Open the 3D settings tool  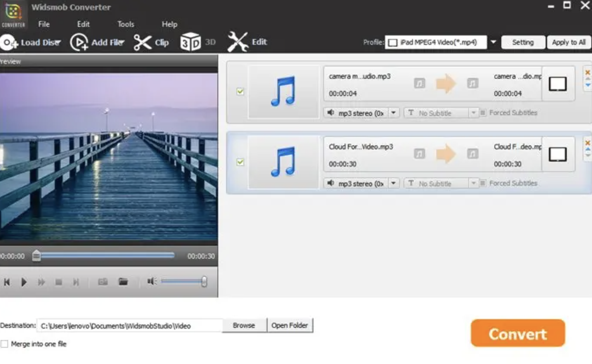[x=190, y=42]
